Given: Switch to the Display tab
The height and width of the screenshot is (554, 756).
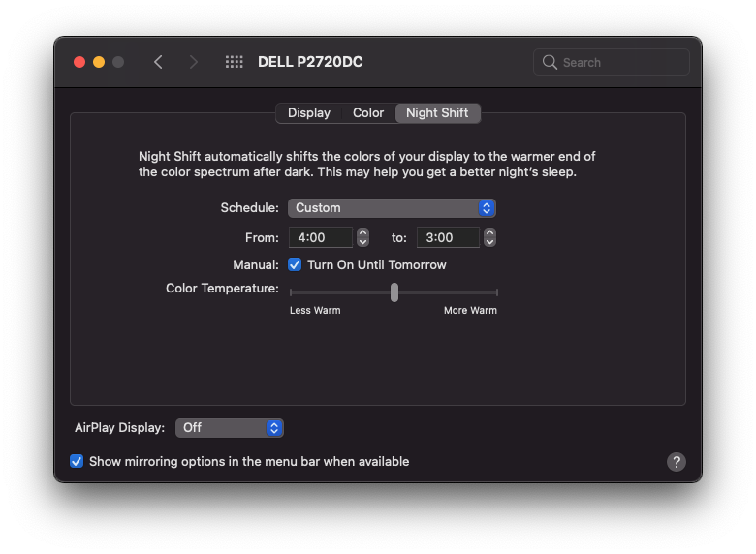Looking at the screenshot, I should pos(308,113).
